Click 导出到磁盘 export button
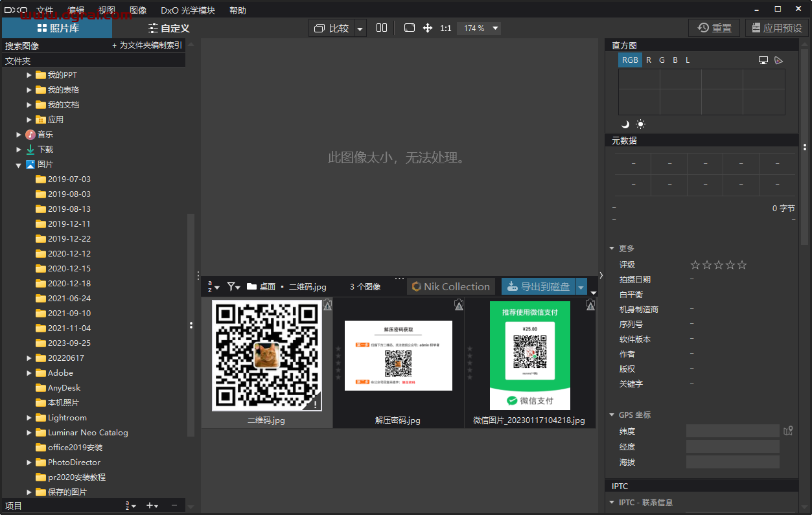812x515 pixels. pyautogui.click(x=539, y=286)
